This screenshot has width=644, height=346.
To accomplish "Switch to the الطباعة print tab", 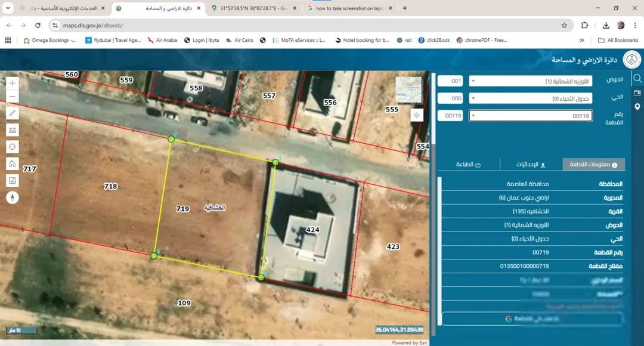I will (469, 165).
